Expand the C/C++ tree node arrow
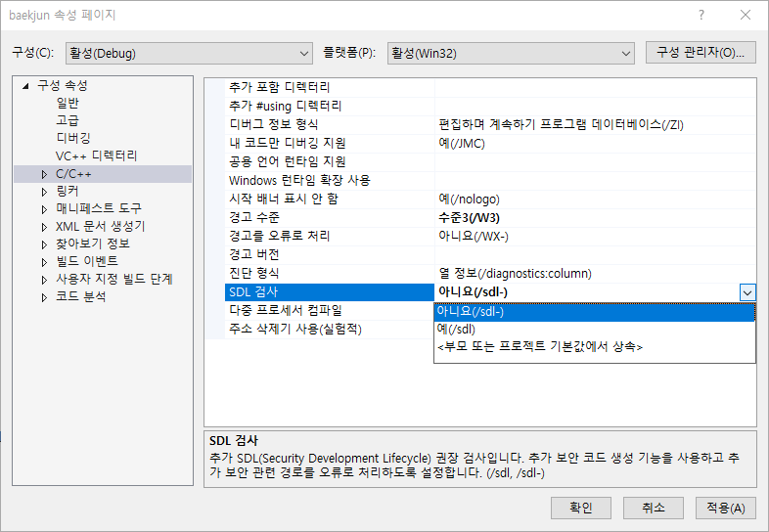The height and width of the screenshot is (532, 769). 44,174
